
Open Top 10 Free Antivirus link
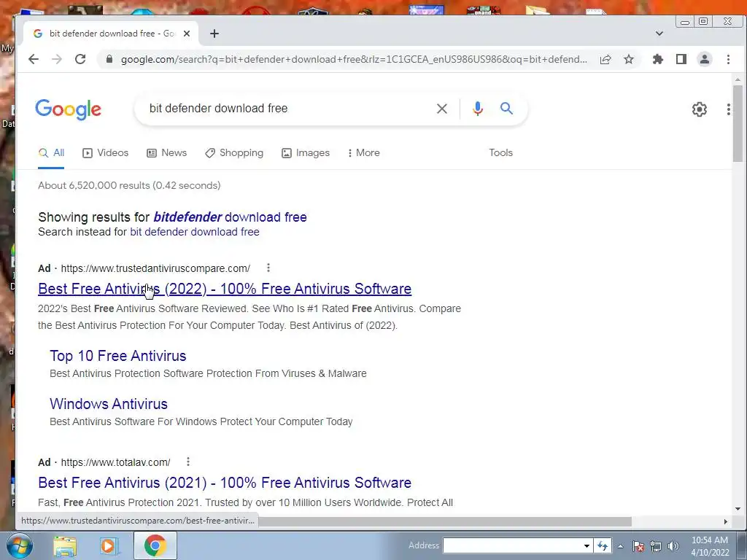point(117,356)
